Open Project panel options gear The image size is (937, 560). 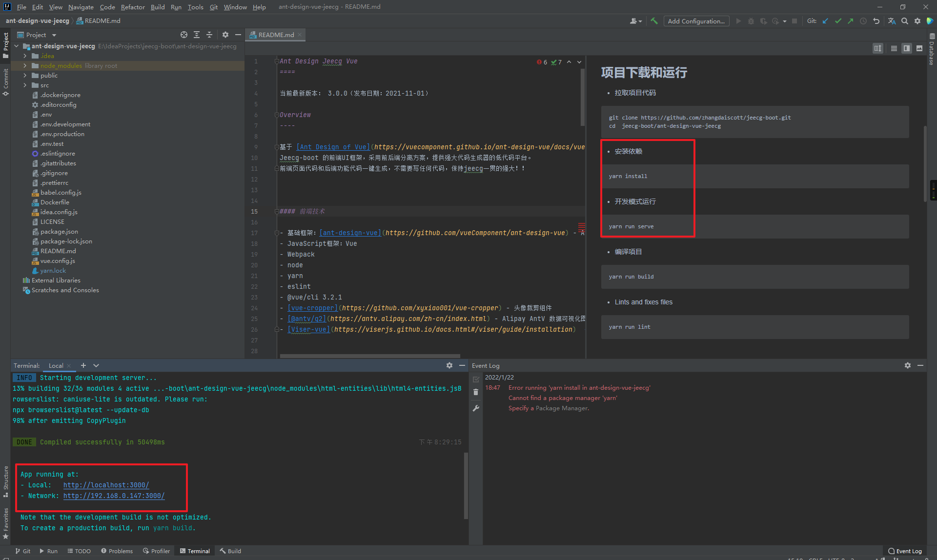click(225, 35)
